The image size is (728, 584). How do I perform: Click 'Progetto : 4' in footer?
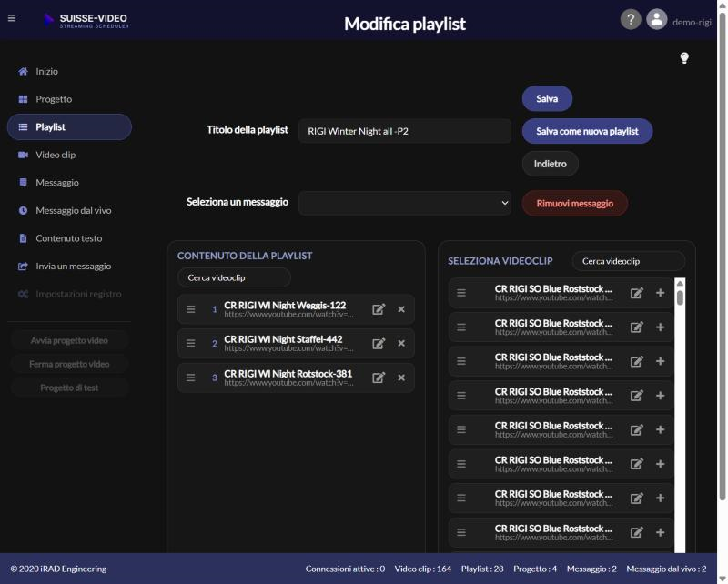point(535,569)
